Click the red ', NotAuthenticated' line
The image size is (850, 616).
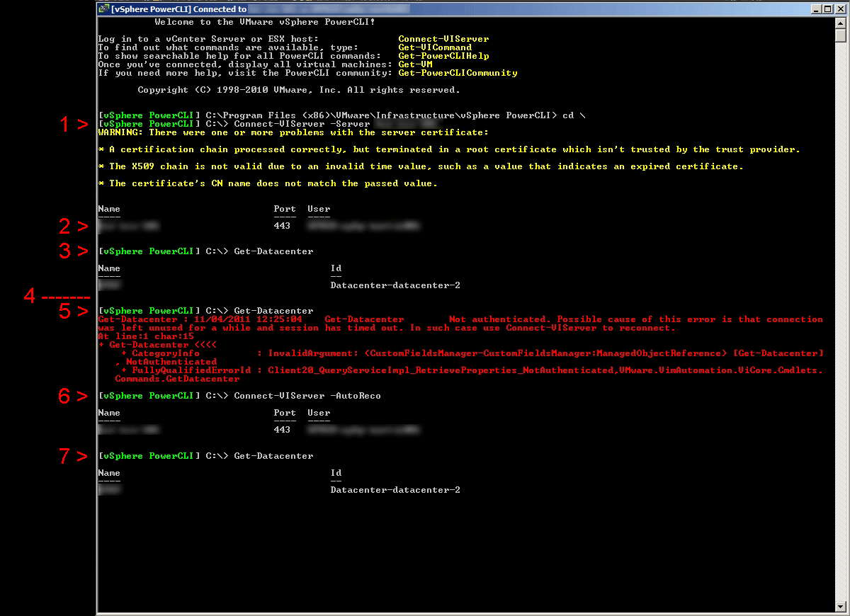[166, 362]
